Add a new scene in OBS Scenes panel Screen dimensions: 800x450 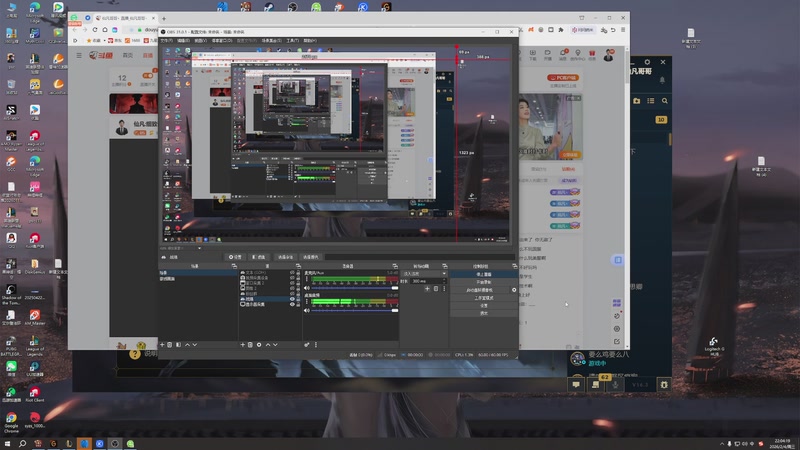162,345
